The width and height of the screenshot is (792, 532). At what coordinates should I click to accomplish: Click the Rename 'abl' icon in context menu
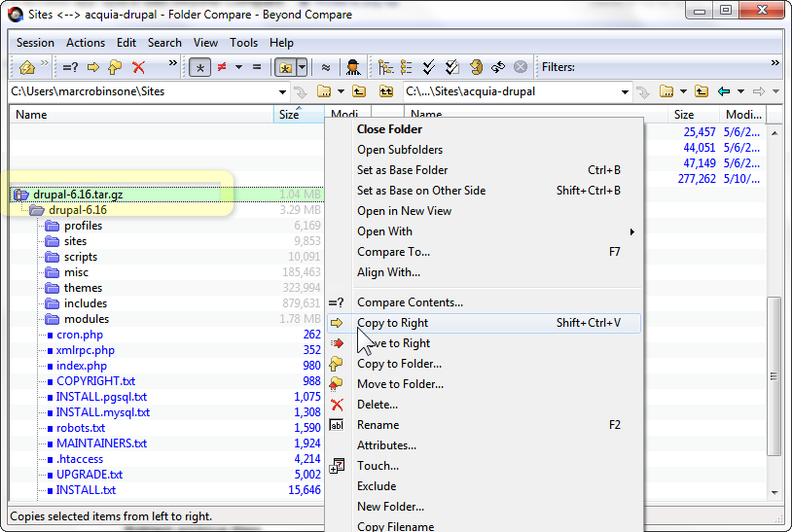[337, 425]
